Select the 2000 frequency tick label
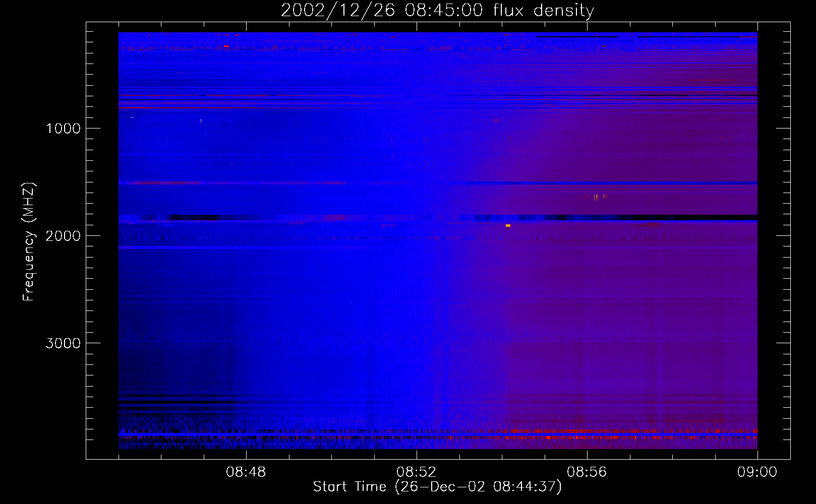Image resolution: width=816 pixels, height=504 pixels. click(x=63, y=236)
